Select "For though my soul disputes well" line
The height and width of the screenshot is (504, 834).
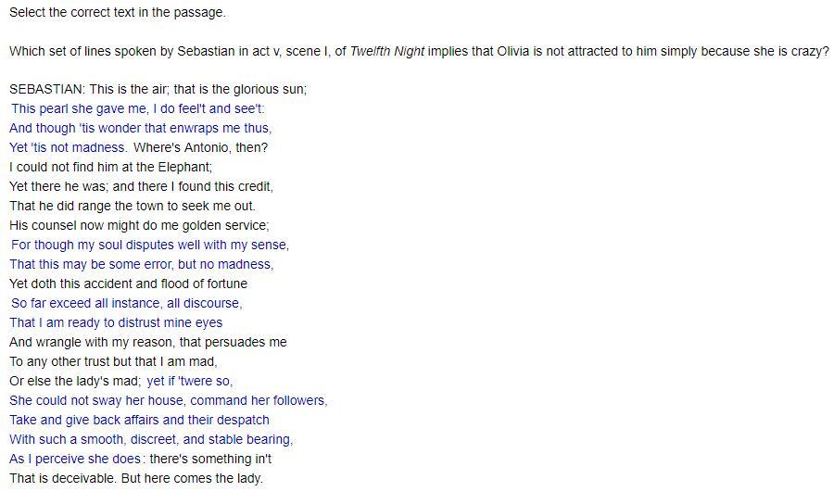(x=150, y=245)
